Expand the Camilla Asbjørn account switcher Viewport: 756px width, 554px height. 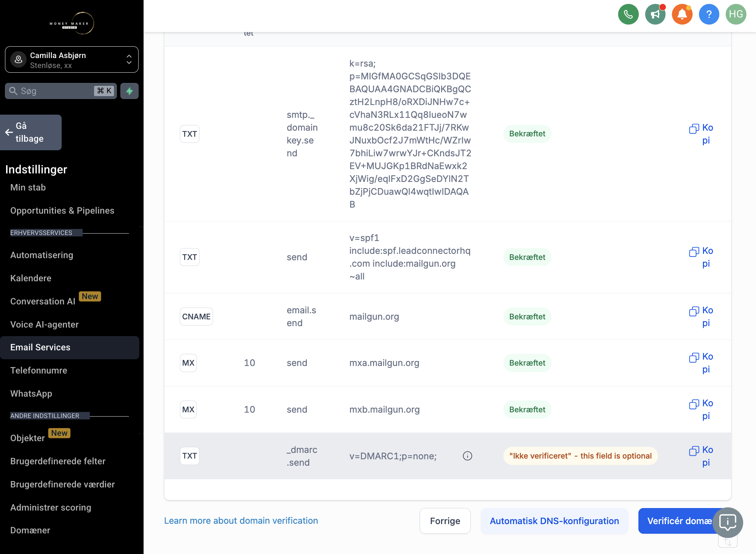[72, 59]
